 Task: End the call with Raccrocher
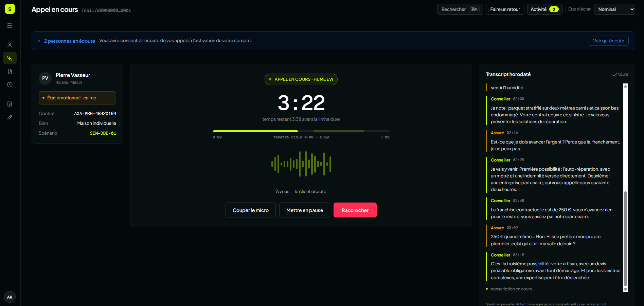(355, 210)
